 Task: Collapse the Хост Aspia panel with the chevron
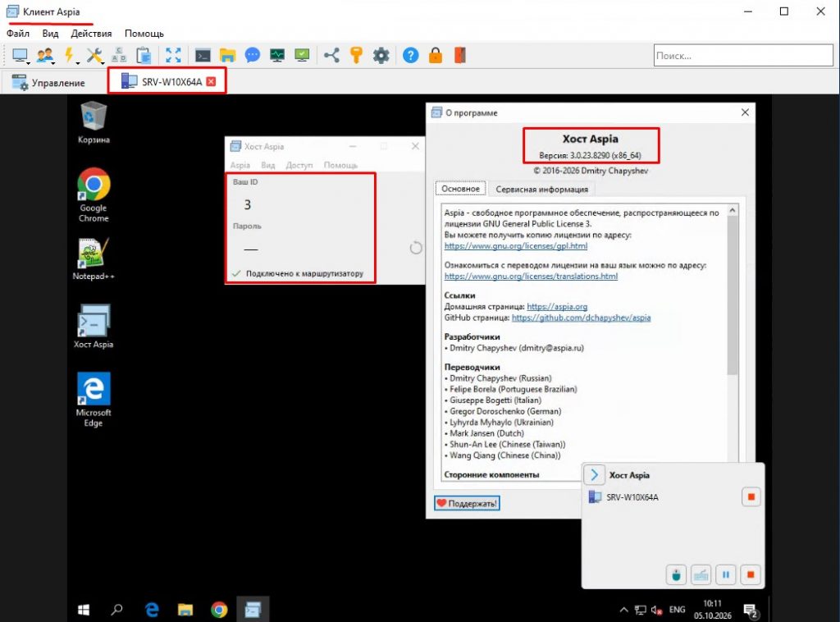click(x=594, y=474)
